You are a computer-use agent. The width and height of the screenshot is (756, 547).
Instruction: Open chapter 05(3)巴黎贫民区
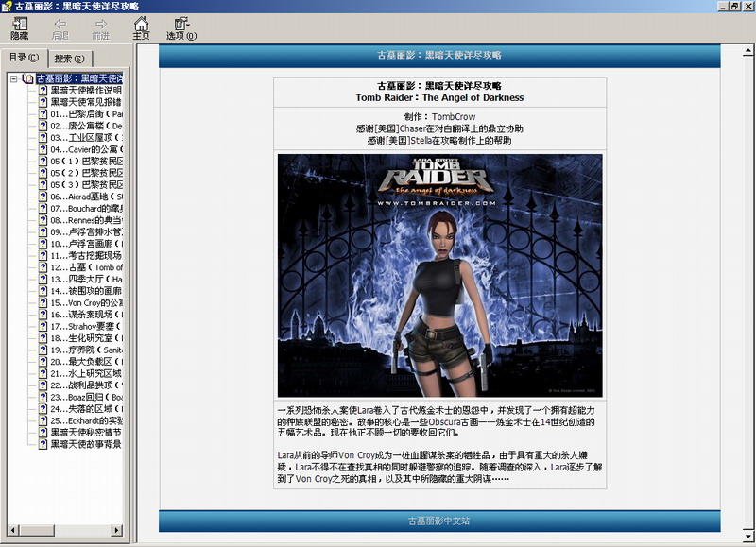tap(86, 185)
